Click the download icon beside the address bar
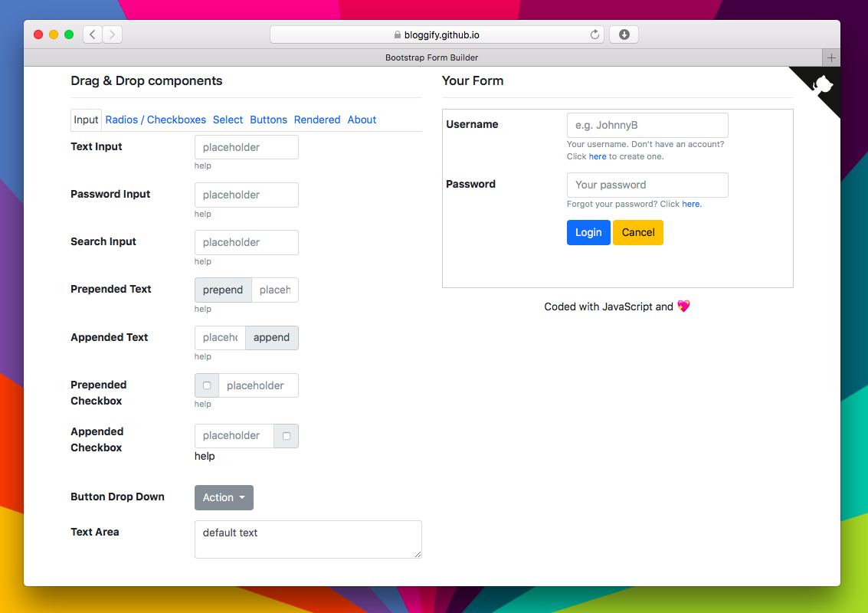 (x=623, y=34)
